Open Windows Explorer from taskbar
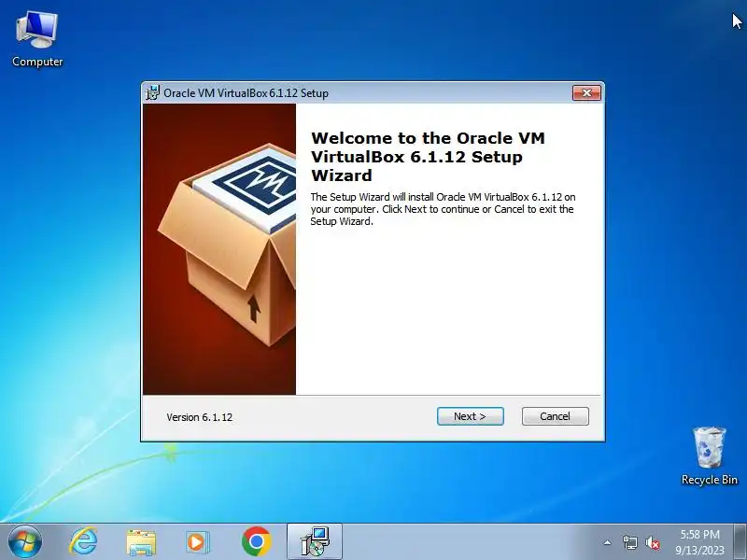 click(x=141, y=542)
